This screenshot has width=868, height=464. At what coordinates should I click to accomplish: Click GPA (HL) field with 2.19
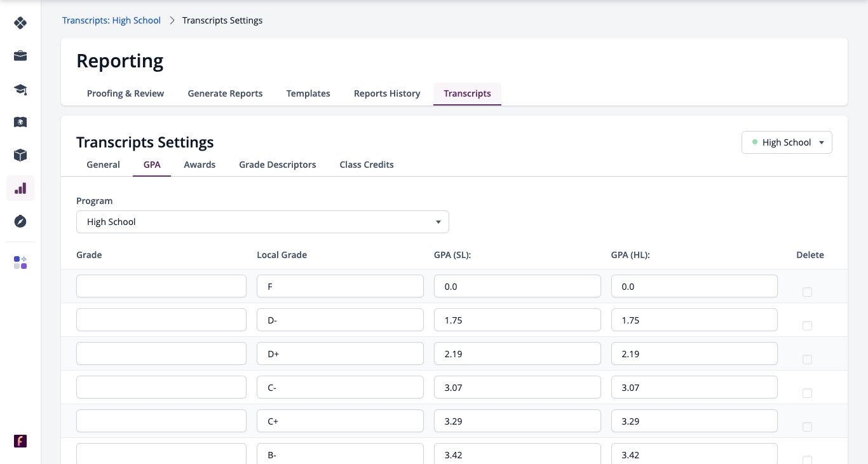click(695, 353)
